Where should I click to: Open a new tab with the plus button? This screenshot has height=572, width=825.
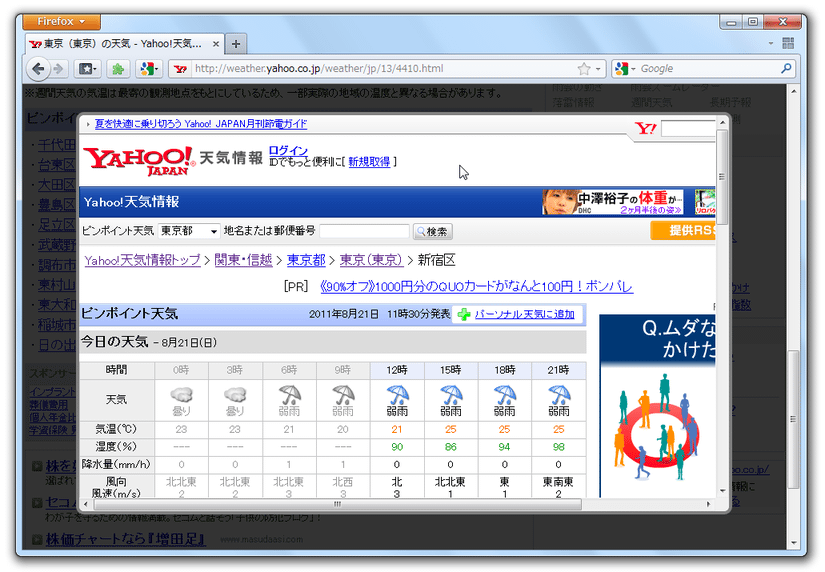tap(236, 44)
